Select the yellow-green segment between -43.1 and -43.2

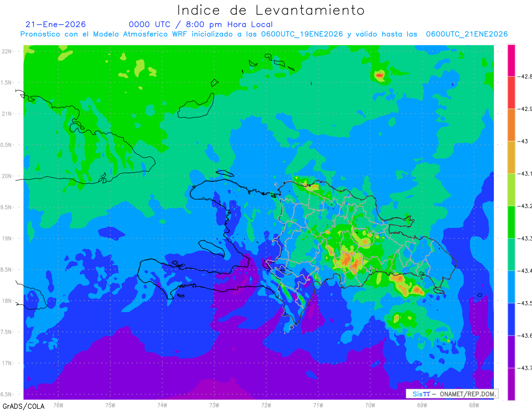tap(511, 190)
